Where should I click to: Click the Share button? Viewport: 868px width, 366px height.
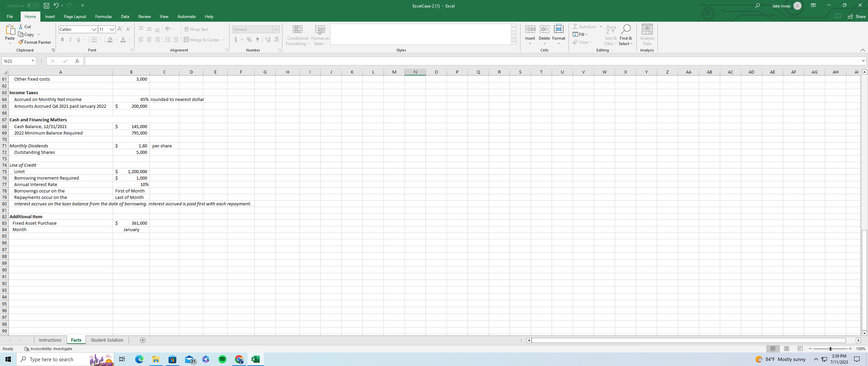pyautogui.click(x=857, y=16)
